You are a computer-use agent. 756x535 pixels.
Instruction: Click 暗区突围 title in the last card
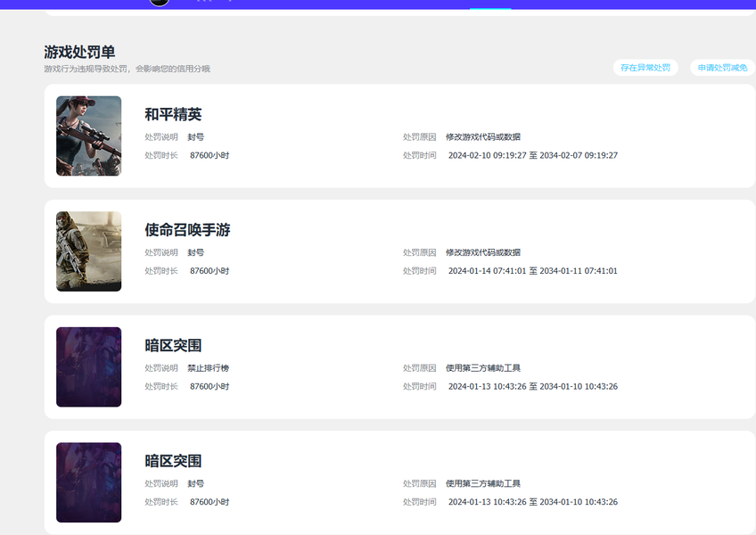click(173, 461)
